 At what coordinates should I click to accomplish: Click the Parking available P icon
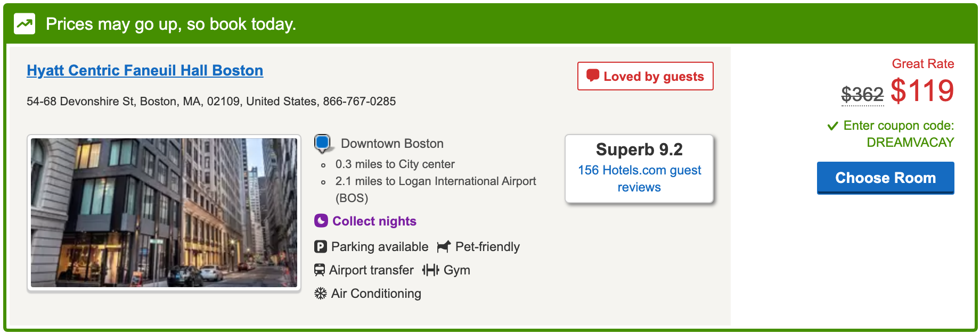[x=320, y=247]
